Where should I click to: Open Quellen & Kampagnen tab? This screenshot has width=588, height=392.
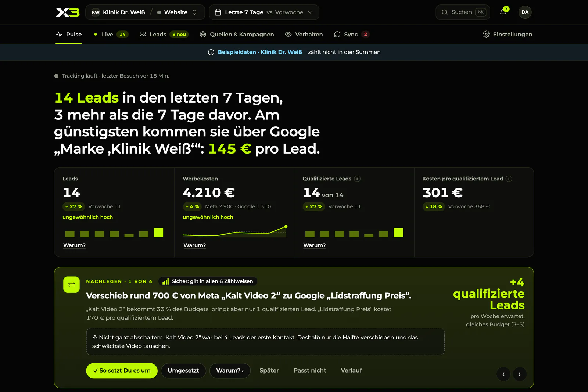[237, 34]
